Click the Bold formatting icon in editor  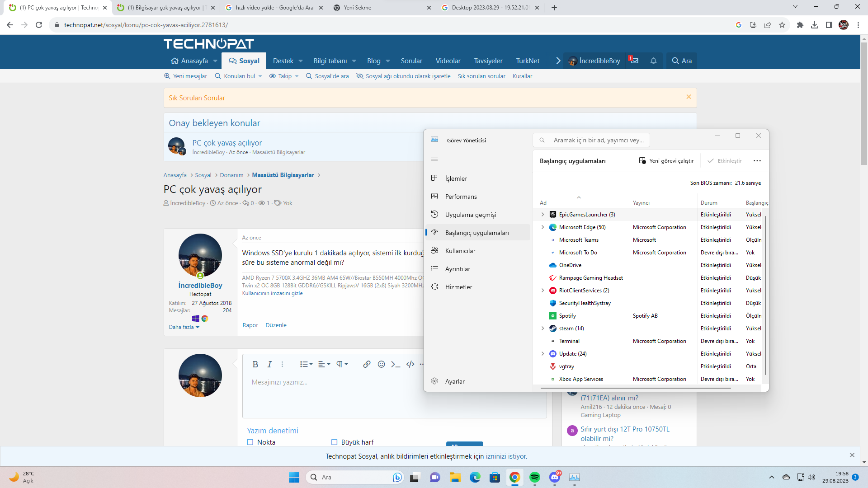[x=255, y=364]
